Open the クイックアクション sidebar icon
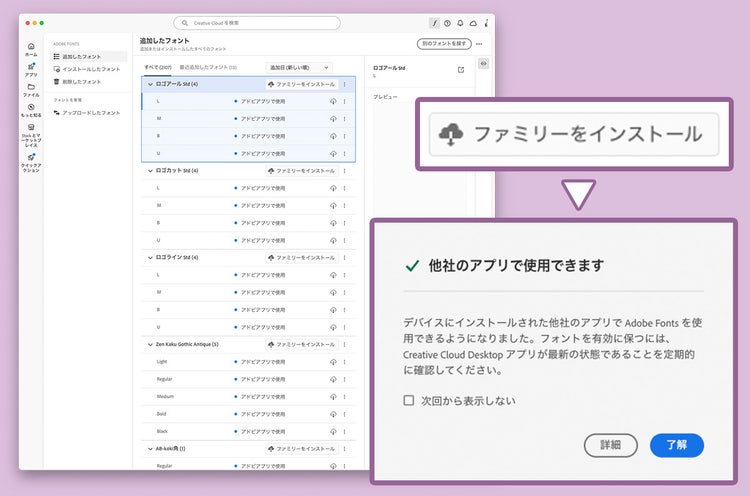 pyautogui.click(x=31, y=157)
